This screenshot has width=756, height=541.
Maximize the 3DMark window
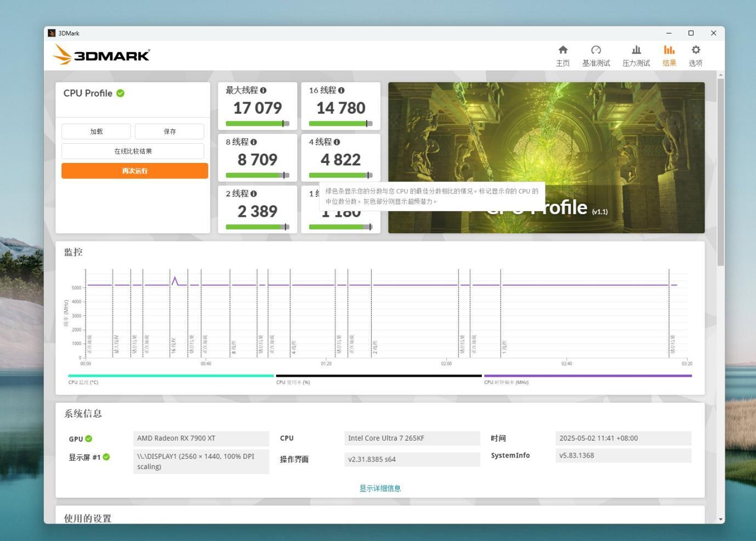click(691, 33)
